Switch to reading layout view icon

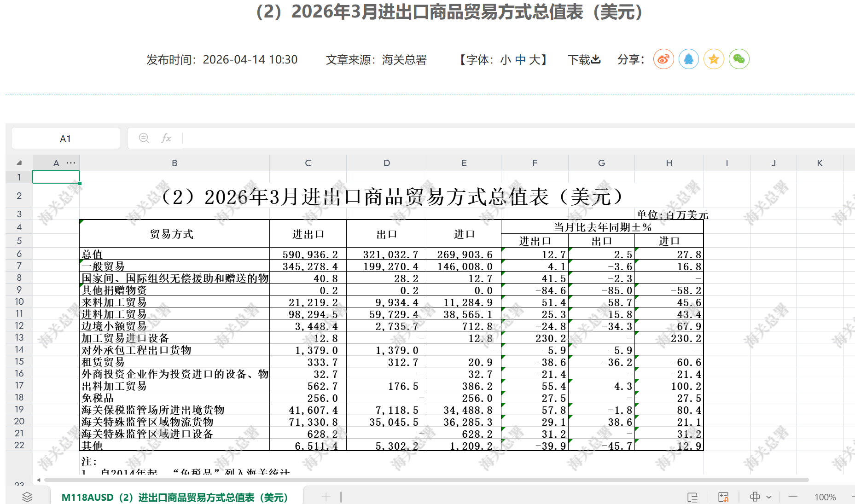[692, 497]
